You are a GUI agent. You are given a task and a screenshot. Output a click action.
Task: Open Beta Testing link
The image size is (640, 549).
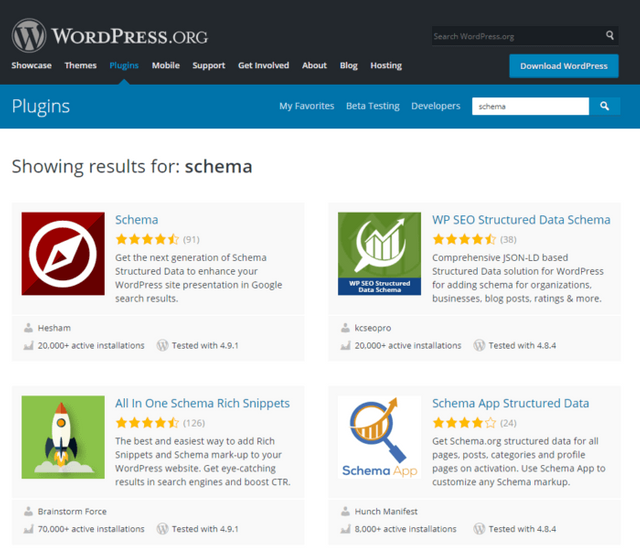pyautogui.click(x=373, y=106)
